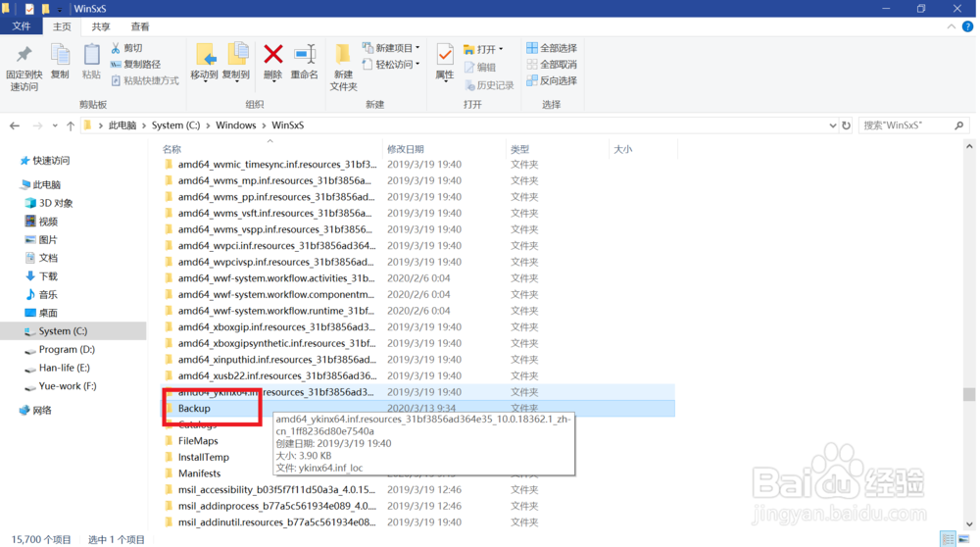
Task: Click the vertical scrollbar thumb
Action: pos(969,394)
